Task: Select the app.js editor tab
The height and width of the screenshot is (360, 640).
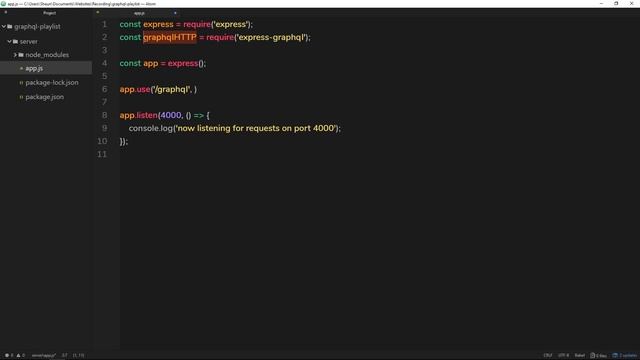Action: [x=139, y=13]
